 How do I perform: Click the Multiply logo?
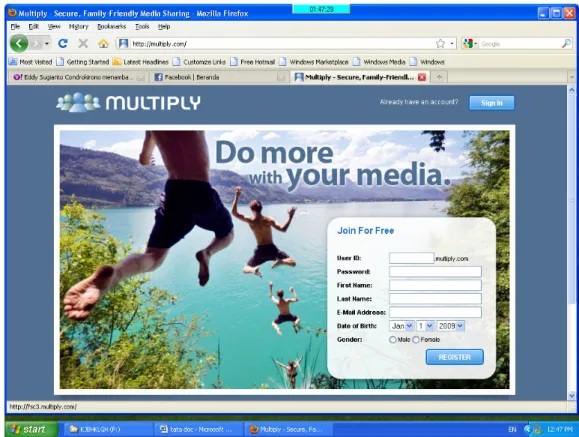click(128, 102)
